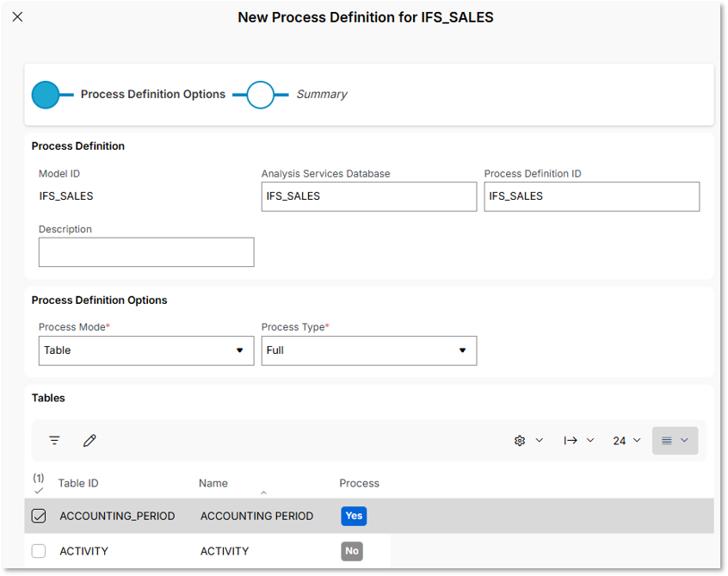Viewport: 728px width, 576px height.
Task: Click the ACCOUNTING PERIOD name cell
Action: coord(256,516)
